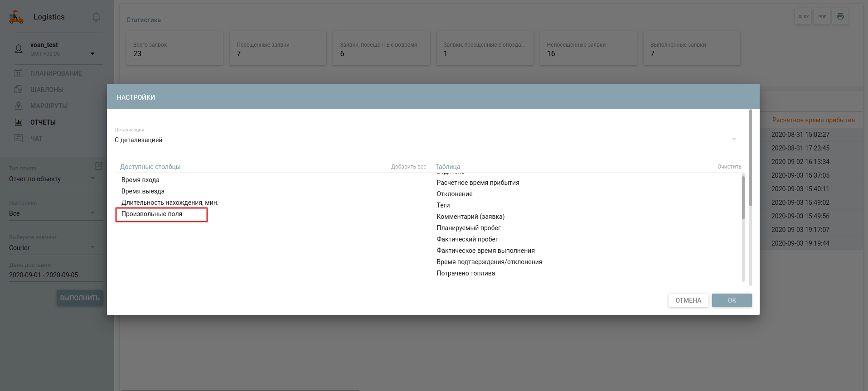
Task: Click the print report icon
Action: point(840,17)
